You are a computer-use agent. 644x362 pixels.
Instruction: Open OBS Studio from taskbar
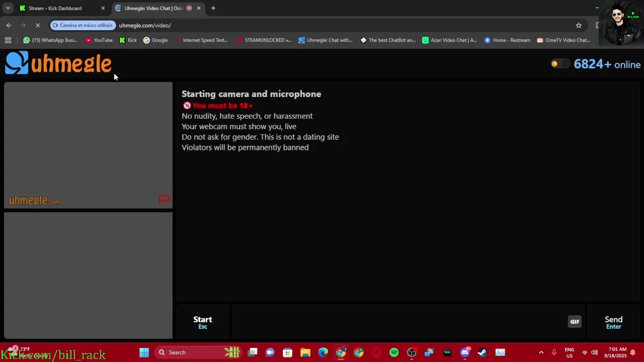[412, 352]
